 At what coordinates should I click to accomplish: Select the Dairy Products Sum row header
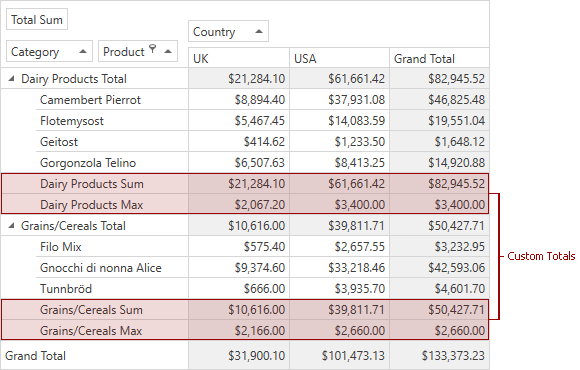coord(112,184)
